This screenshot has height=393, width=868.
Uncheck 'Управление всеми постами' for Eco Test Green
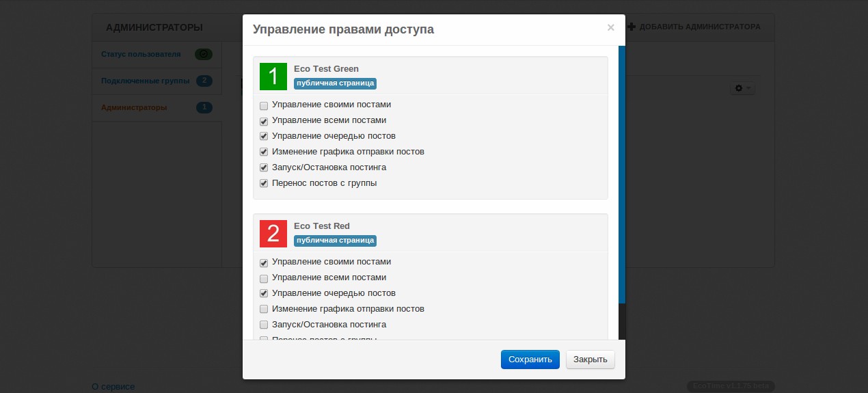264,122
